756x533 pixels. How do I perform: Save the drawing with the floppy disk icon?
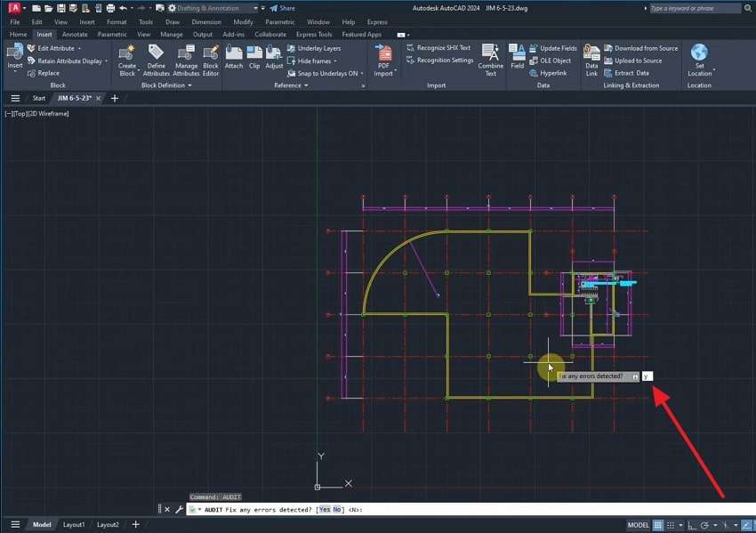(60, 8)
